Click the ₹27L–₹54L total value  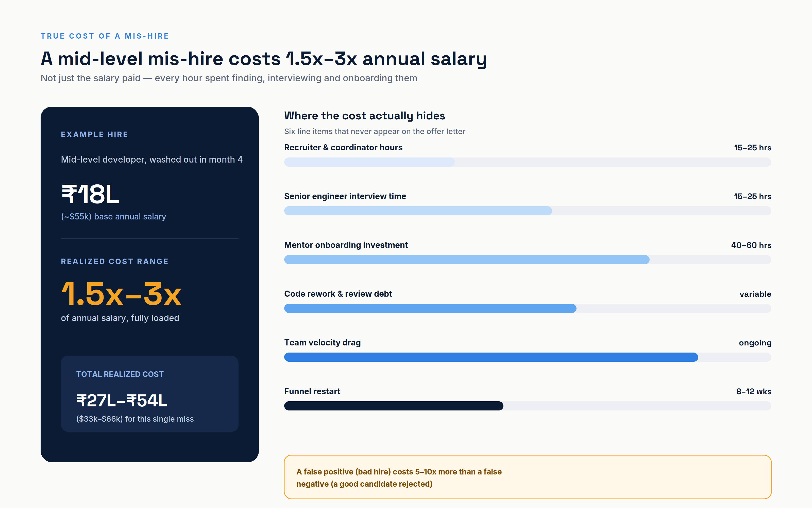122,401
